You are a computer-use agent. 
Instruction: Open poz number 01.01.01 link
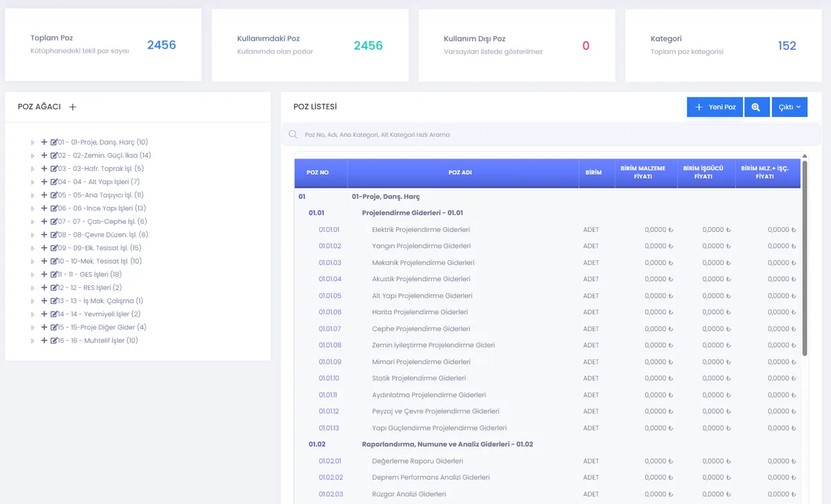329,230
